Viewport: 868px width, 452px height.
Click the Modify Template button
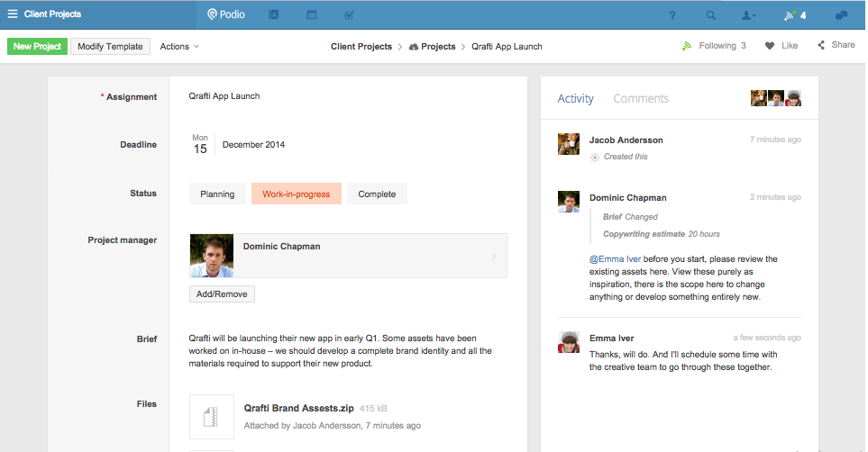(110, 47)
